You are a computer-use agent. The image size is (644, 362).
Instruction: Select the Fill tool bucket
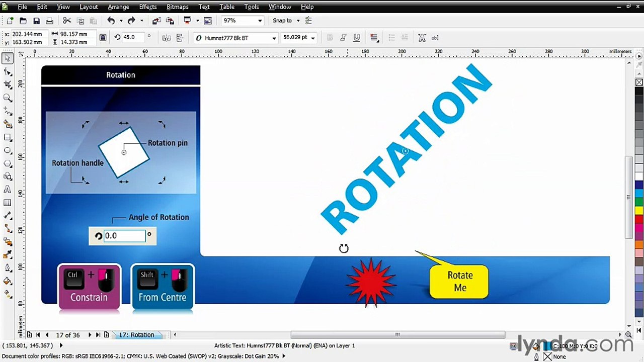point(8,281)
